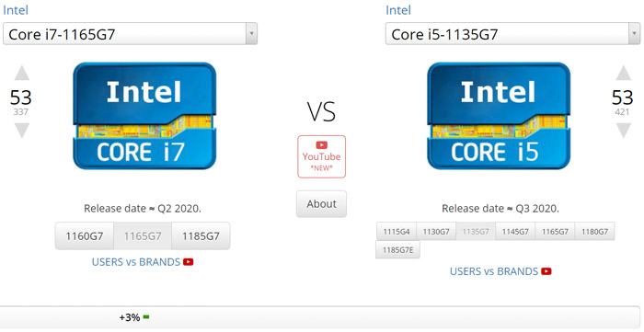
Task: Open the right Intel brand link
Action: point(398,10)
